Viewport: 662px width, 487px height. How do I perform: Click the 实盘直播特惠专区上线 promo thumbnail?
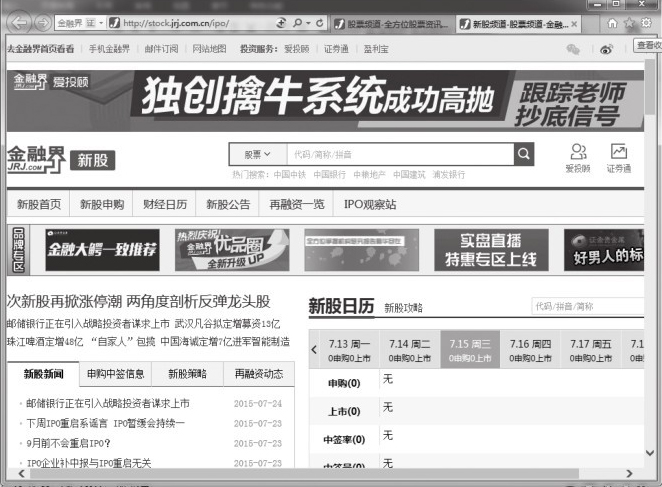[x=491, y=250]
